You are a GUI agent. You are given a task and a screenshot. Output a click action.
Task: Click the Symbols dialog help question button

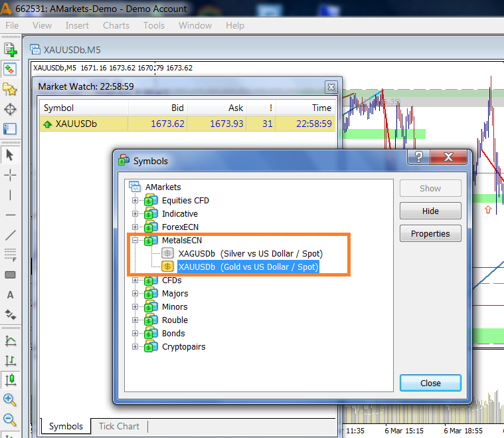pos(418,158)
